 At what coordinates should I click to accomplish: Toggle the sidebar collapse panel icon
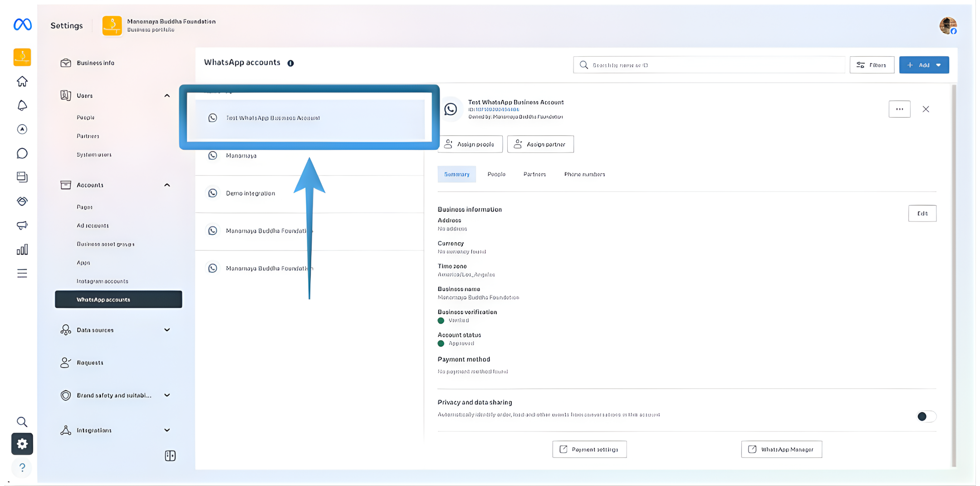tap(170, 456)
